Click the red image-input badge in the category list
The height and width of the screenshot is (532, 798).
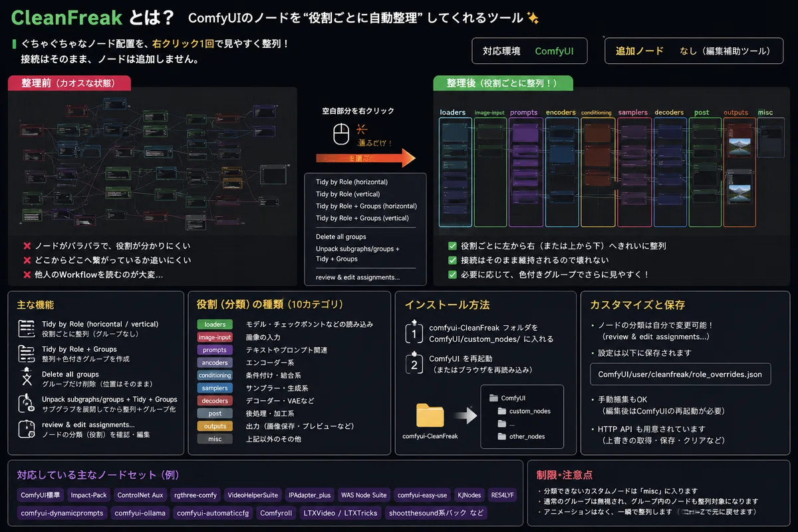(x=215, y=337)
